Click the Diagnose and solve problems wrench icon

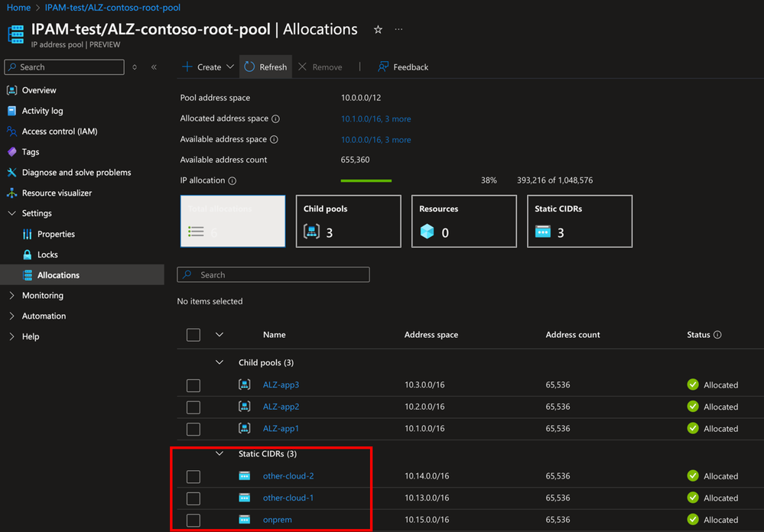[x=11, y=173]
